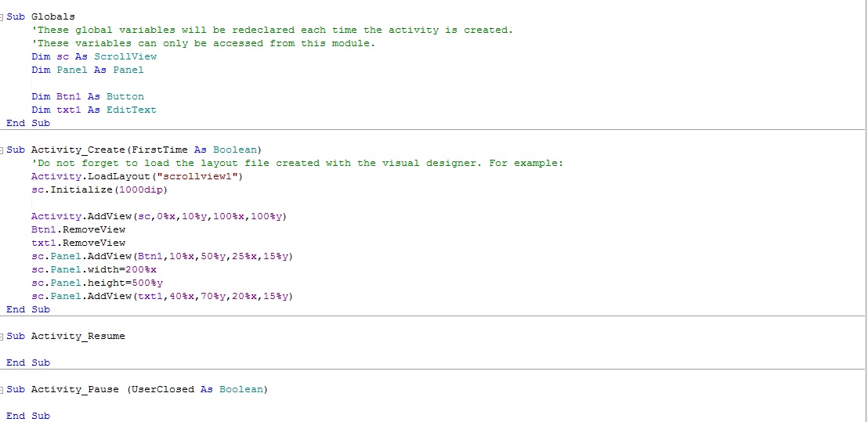
Task: Click the Activity_Resume sub name
Action: click(x=78, y=336)
